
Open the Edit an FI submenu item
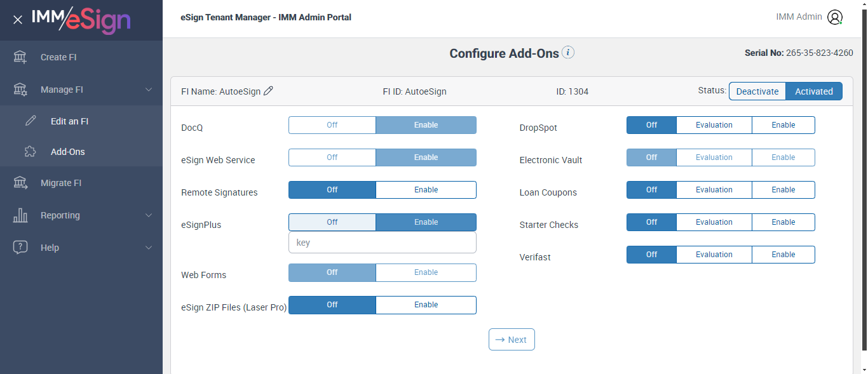[69, 121]
